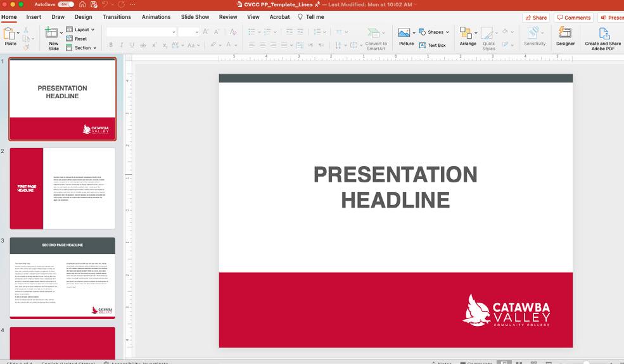Click the Redo icon in title bar
Screen dimensions: 624x364
[121, 4]
